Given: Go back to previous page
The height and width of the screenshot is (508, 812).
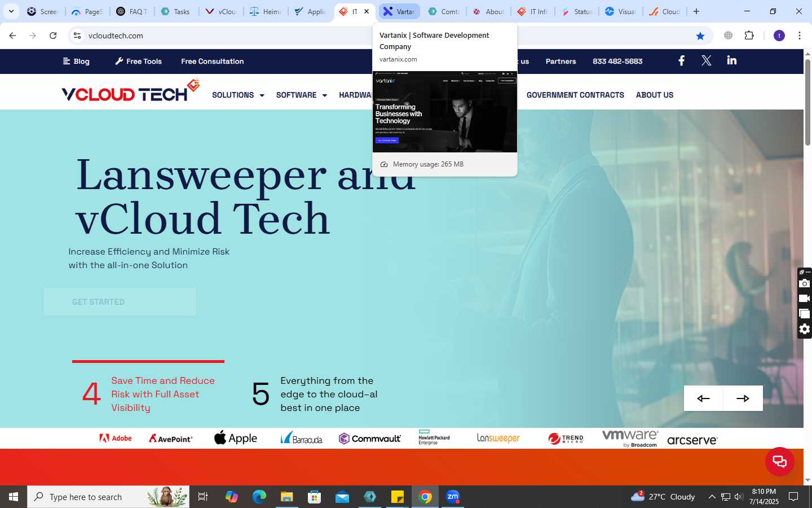Looking at the screenshot, I should click(x=12, y=36).
